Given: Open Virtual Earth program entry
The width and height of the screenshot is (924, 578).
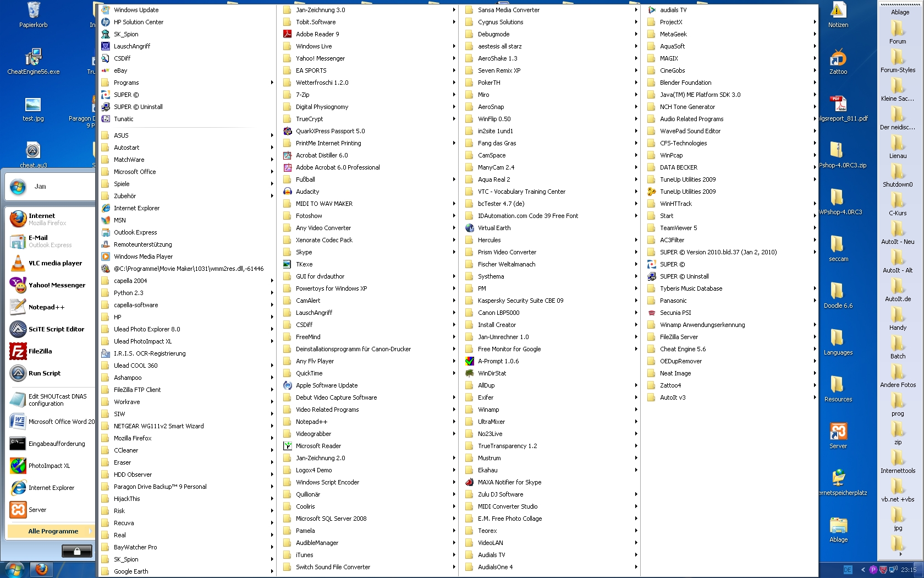Looking at the screenshot, I should [493, 228].
